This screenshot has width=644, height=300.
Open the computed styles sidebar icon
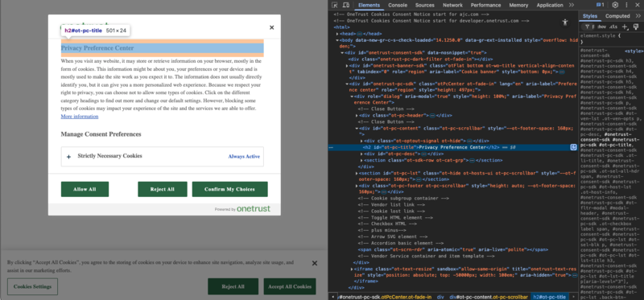coord(636,27)
